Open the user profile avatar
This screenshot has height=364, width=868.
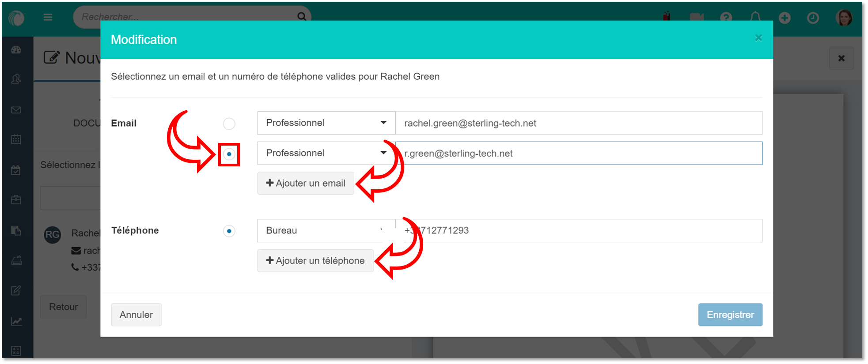844,18
